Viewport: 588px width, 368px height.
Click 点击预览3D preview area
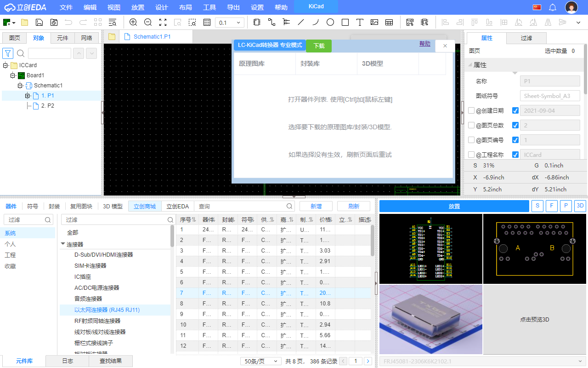click(535, 319)
